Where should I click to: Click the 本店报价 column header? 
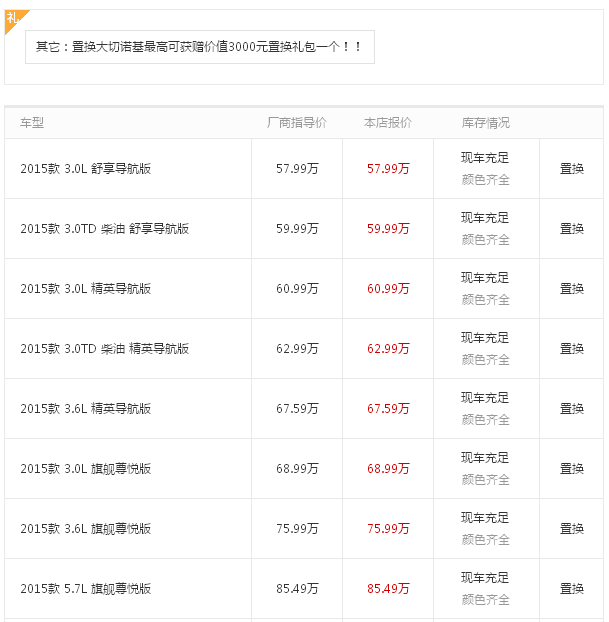(x=388, y=123)
